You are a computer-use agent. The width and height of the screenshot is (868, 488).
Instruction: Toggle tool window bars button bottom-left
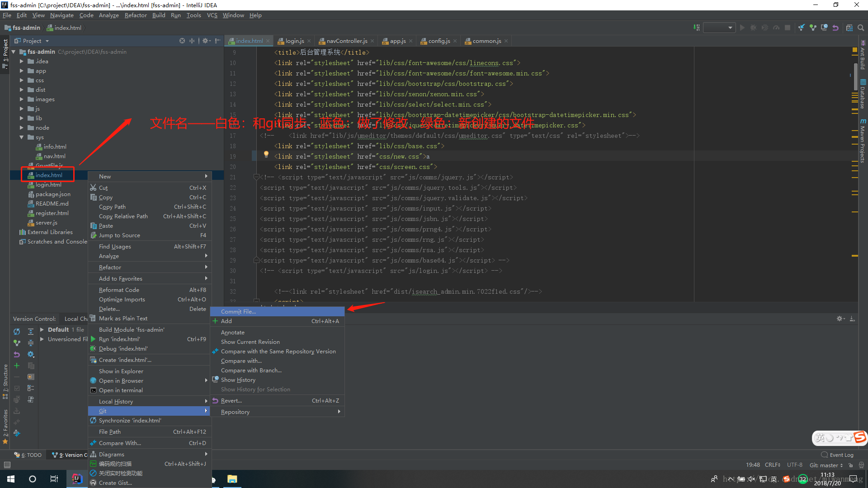click(x=7, y=465)
